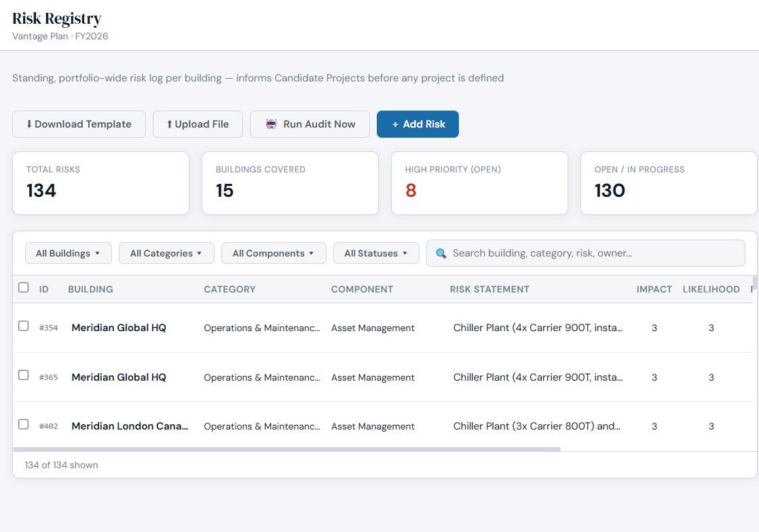Click Operations & Maintenanc... in row #365
The image size is (759, 532).
(262, 377)
